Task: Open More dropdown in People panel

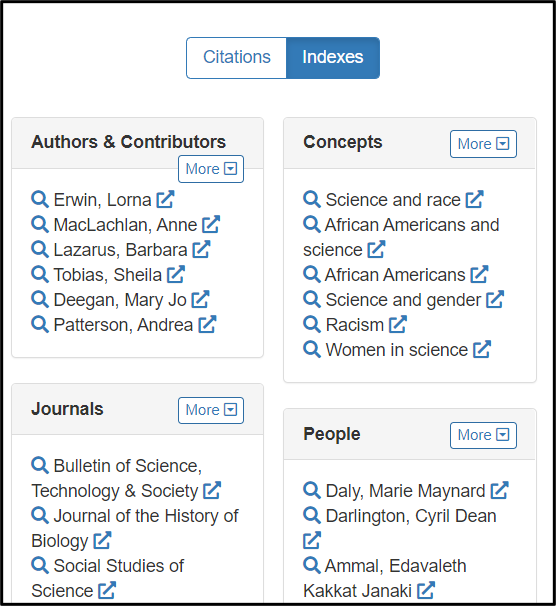Action: click(483, 435)
